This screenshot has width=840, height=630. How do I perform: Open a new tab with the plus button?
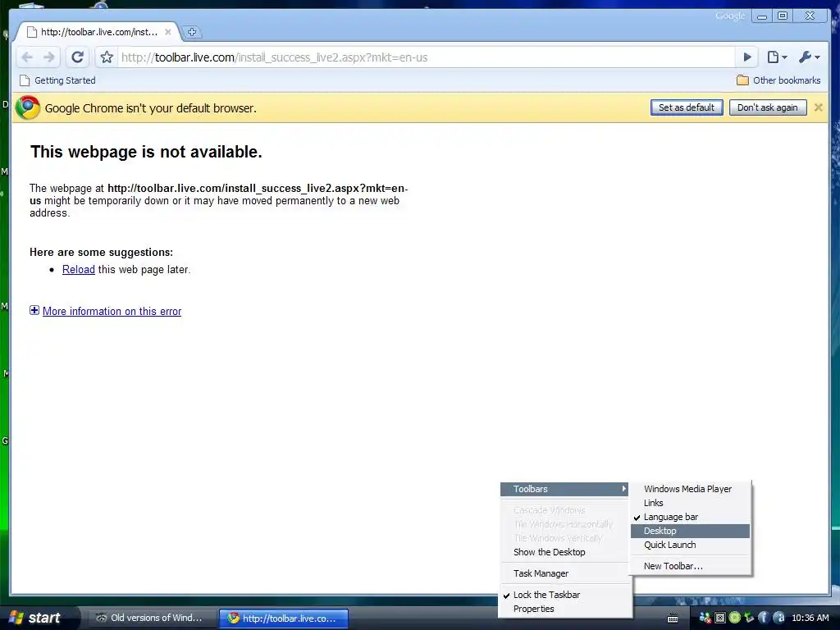(x=192, y=32)
